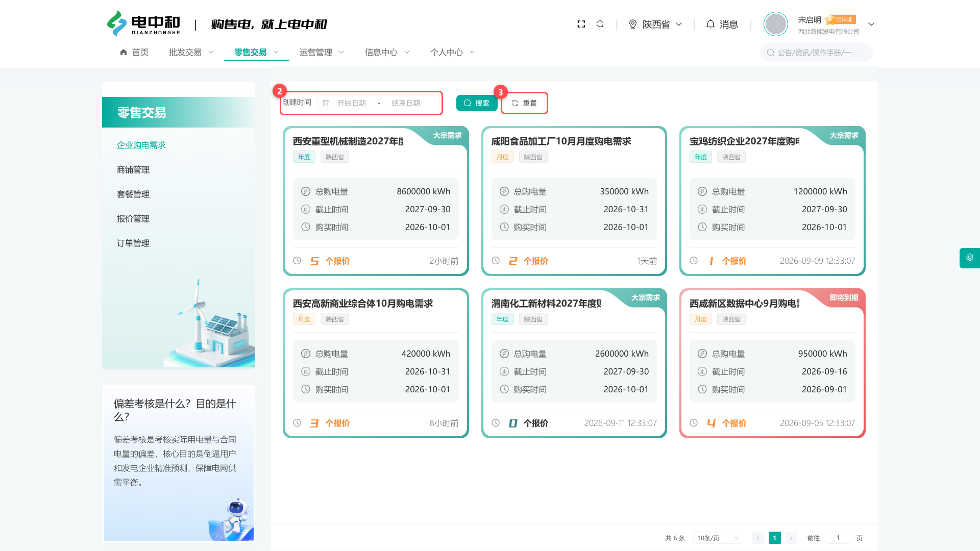Click 截止时间 icon in 西安重型机械制造 card

306,209
